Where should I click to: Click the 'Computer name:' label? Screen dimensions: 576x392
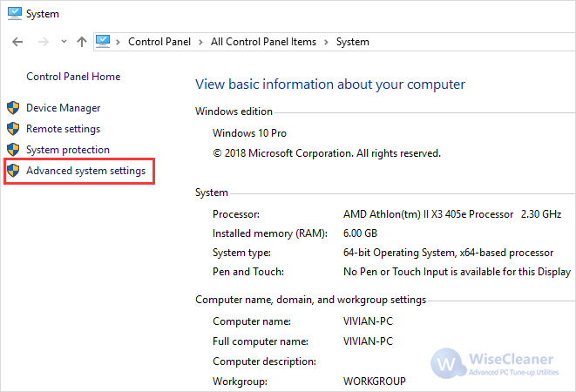252,321
